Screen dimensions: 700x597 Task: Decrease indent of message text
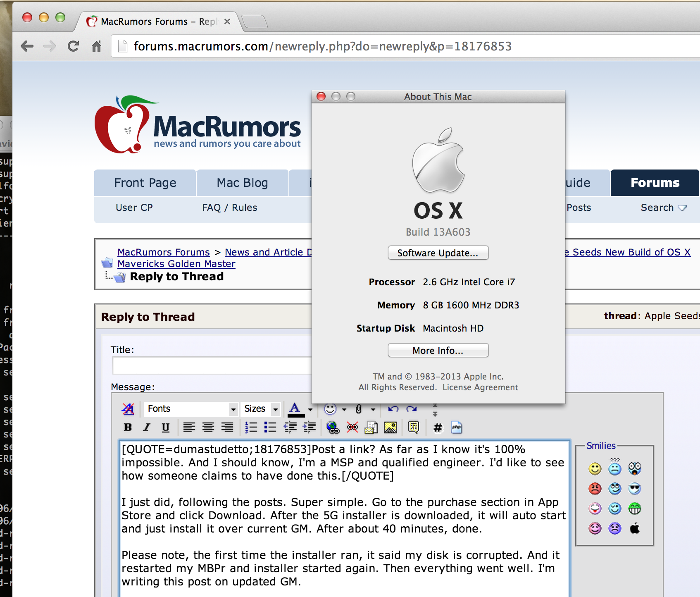tap(290, 427)
